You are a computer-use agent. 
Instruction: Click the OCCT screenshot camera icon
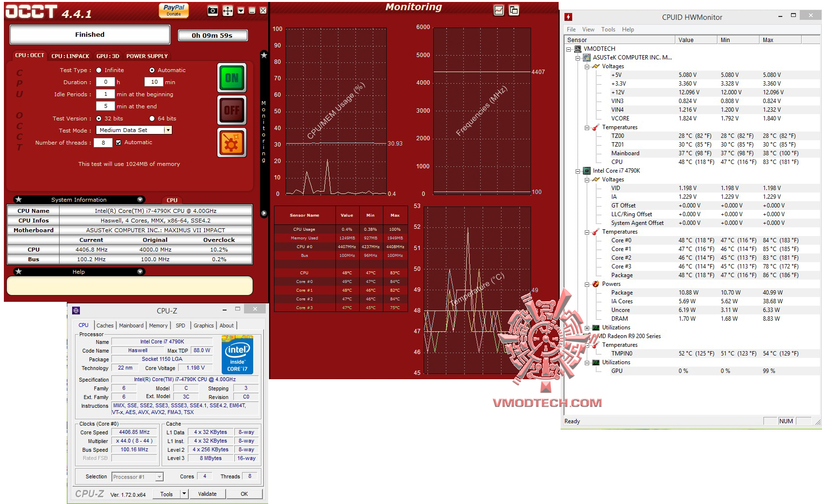[213, 11]
